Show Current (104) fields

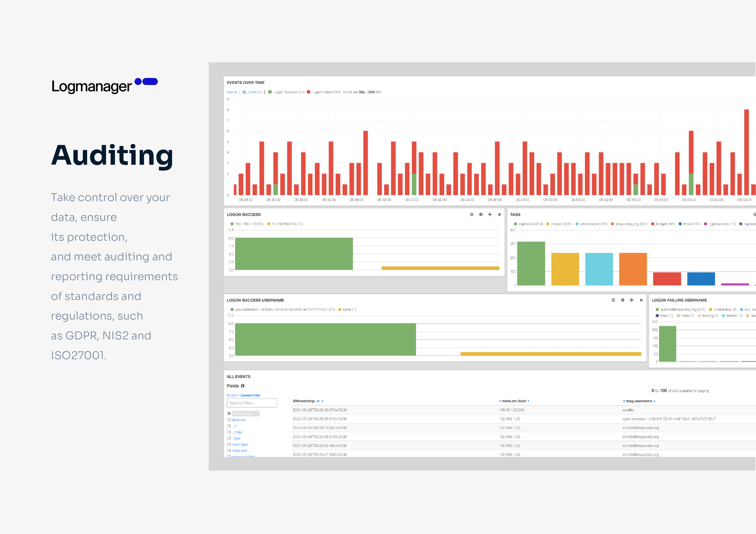coord(250,396)
